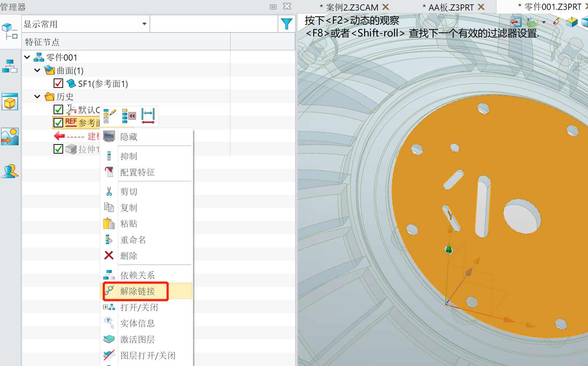Click the eraser icon in viewport toolbar
The image size is (588, 366).
[x=557, y=22]
